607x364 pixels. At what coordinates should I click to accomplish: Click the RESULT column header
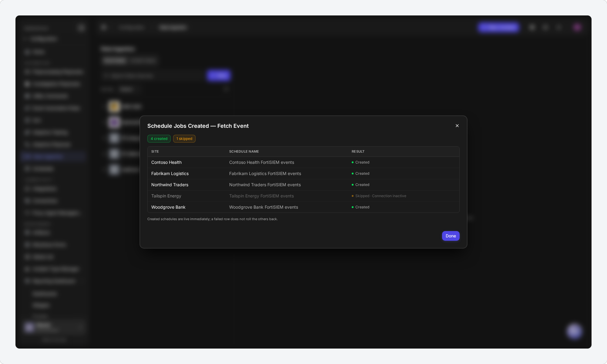(x=358, y=151)
